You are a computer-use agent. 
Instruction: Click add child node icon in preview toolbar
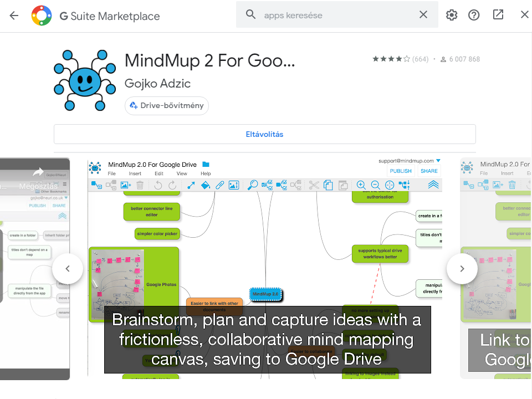tap(96, 185)
